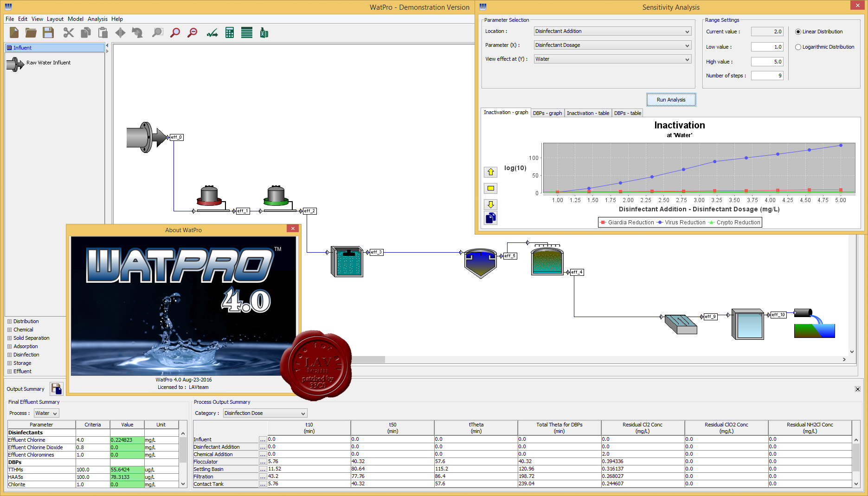Select the settling basin unit on canvas
The image size is (868, 496).
[x=481, y=263]
